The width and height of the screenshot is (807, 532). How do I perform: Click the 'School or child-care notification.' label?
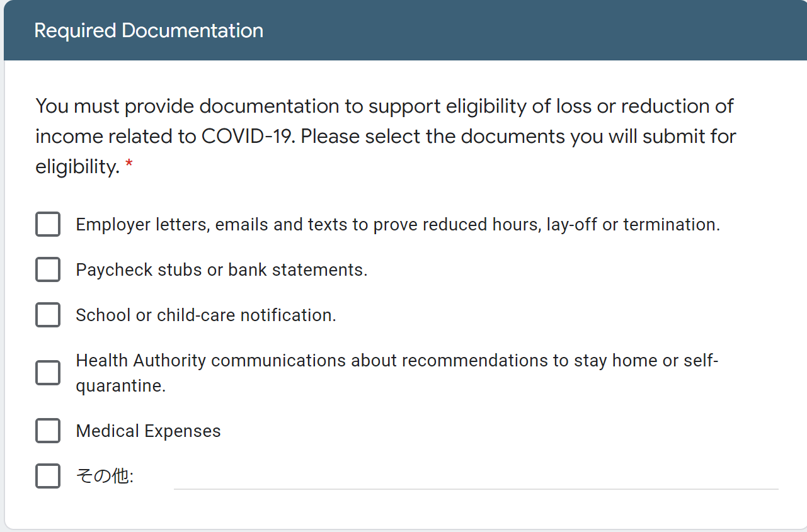click(x=206, y=315)
